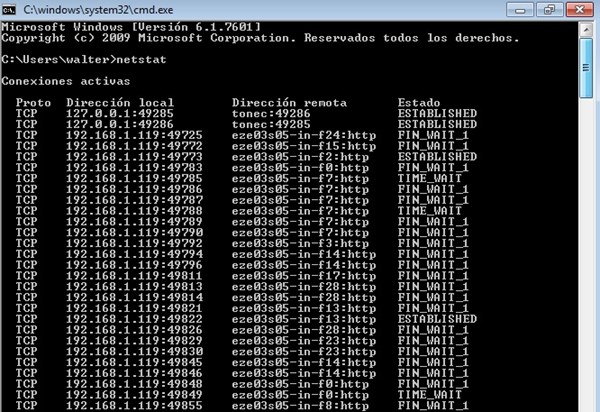
Task: Restore down the cmd.exe window
Action: point(549,10)
